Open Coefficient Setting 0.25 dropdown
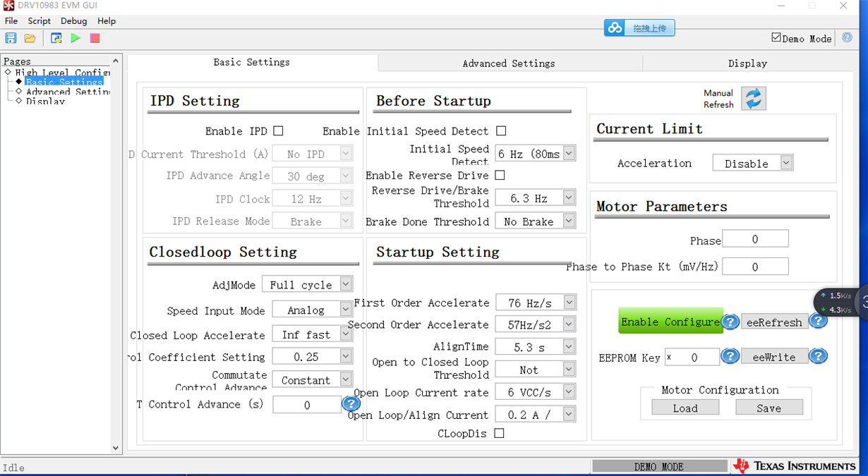The image size is (868, 476). pyautogui.click(x=313, y=357)
